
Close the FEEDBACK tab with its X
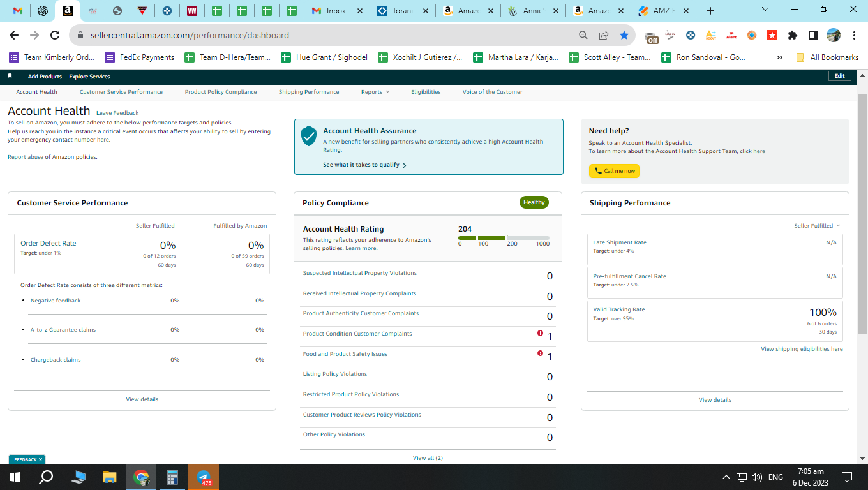[x=40, y=459]
